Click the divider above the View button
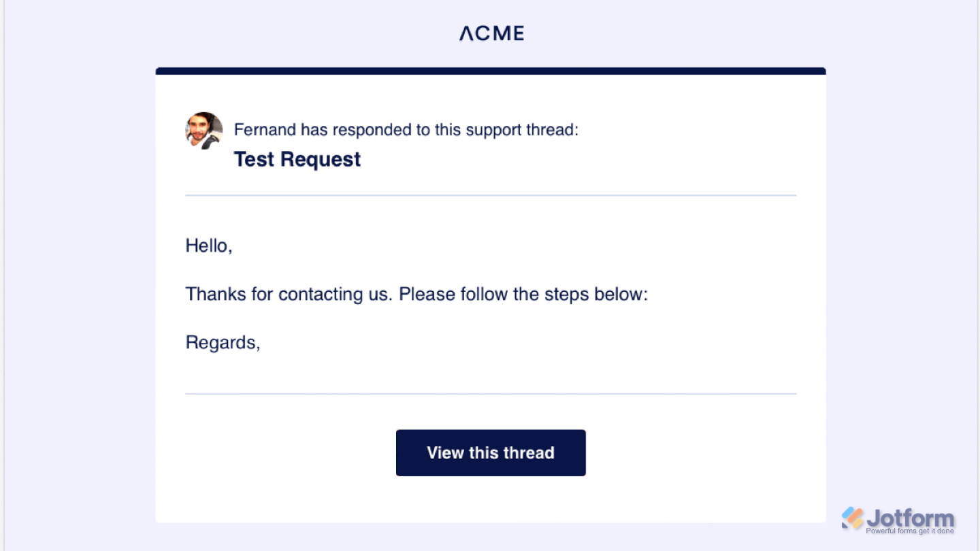The image size is (980, 551). [490, 392]
